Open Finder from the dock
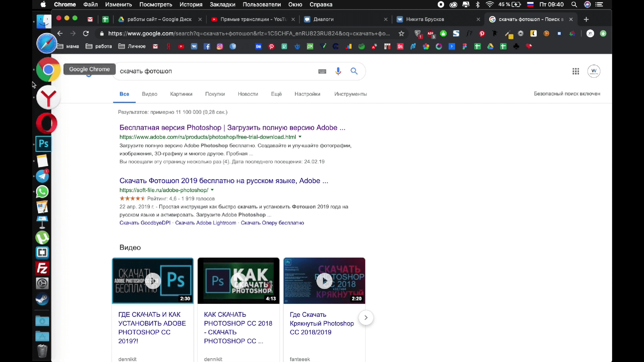Viewport: 644px width, 362px height. coord(44,21)
